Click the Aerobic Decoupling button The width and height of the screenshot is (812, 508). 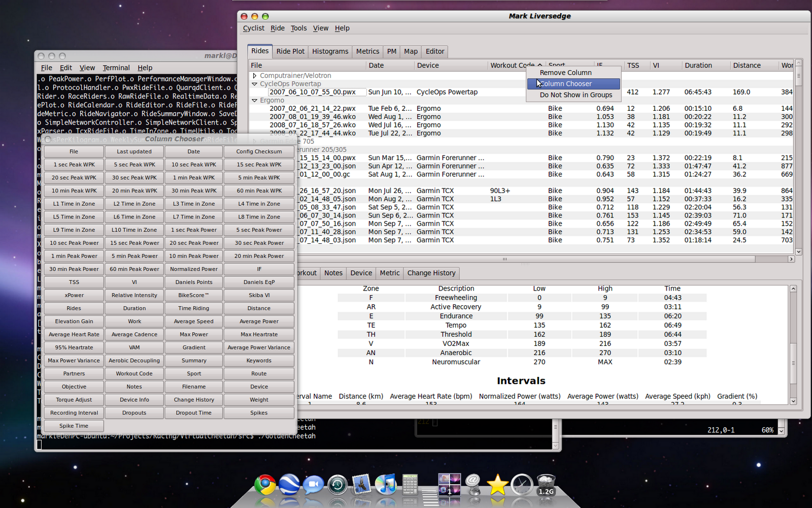134,361
